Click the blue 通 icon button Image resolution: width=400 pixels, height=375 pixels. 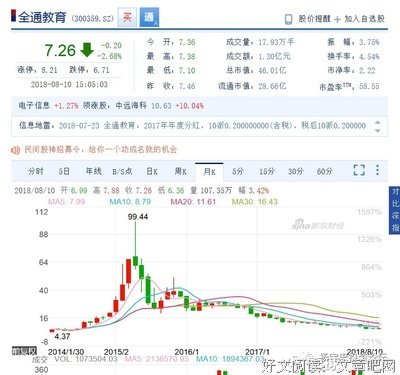click(149, 17)
